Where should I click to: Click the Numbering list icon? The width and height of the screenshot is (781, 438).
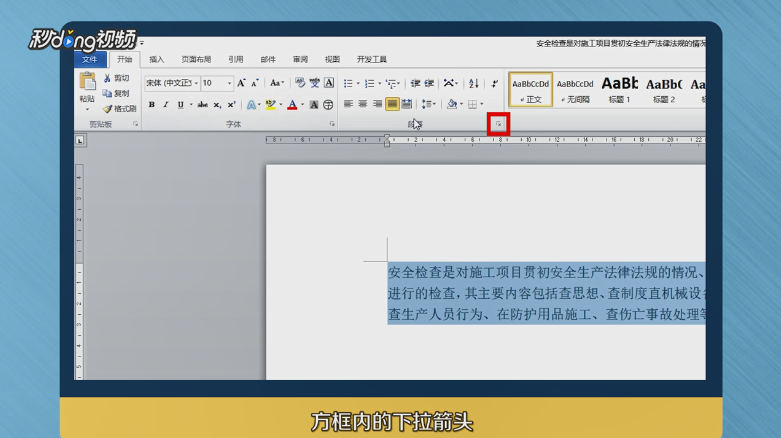(370, 83)
